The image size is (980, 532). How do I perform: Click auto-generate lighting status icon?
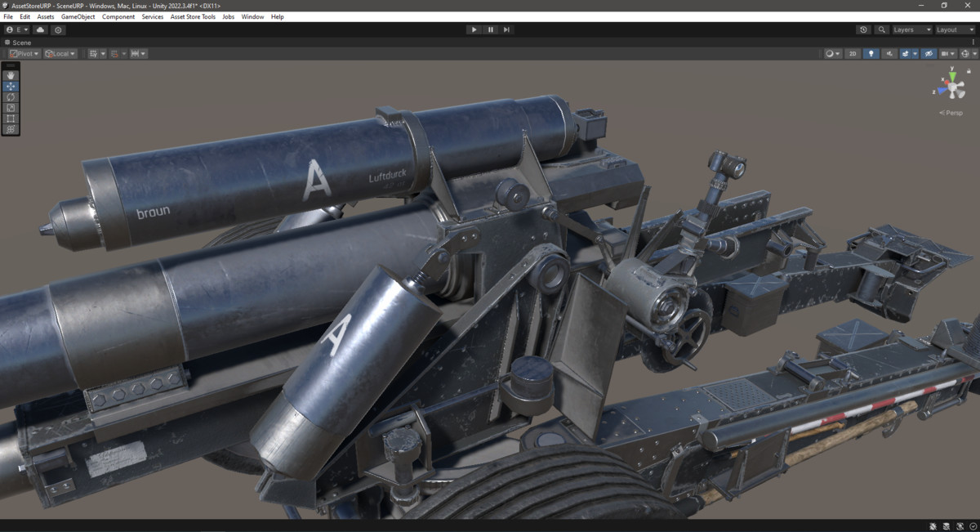[x=960, y=525]
